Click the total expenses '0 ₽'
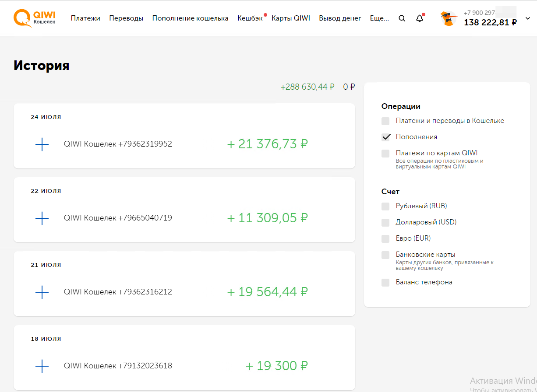537x392 pixels. pos(349,87)
